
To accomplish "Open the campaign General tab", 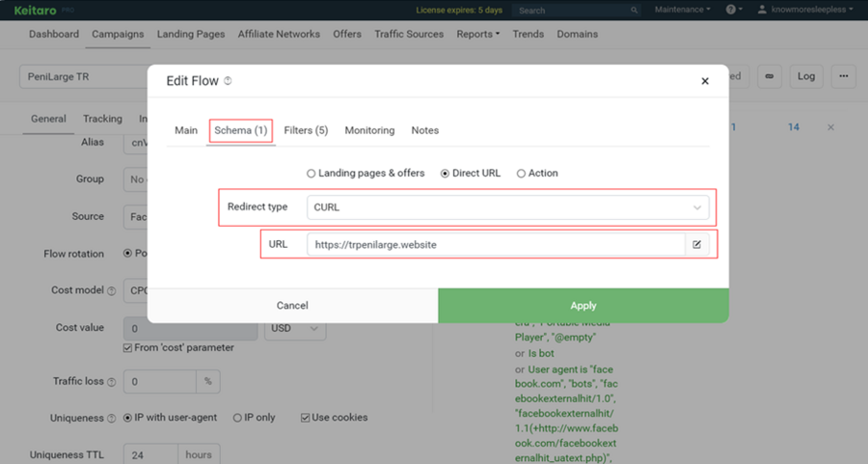I will coord(48,119).
